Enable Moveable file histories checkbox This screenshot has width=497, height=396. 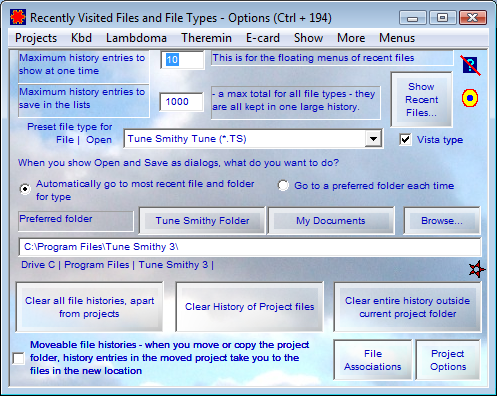pyautogui.click(x=19, y=358)
